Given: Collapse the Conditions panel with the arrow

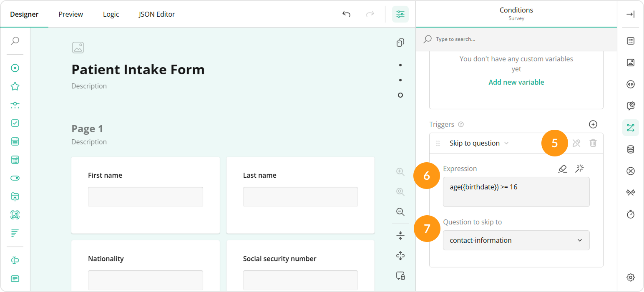Looking at the screenshot, I should (x=630, y=14).
